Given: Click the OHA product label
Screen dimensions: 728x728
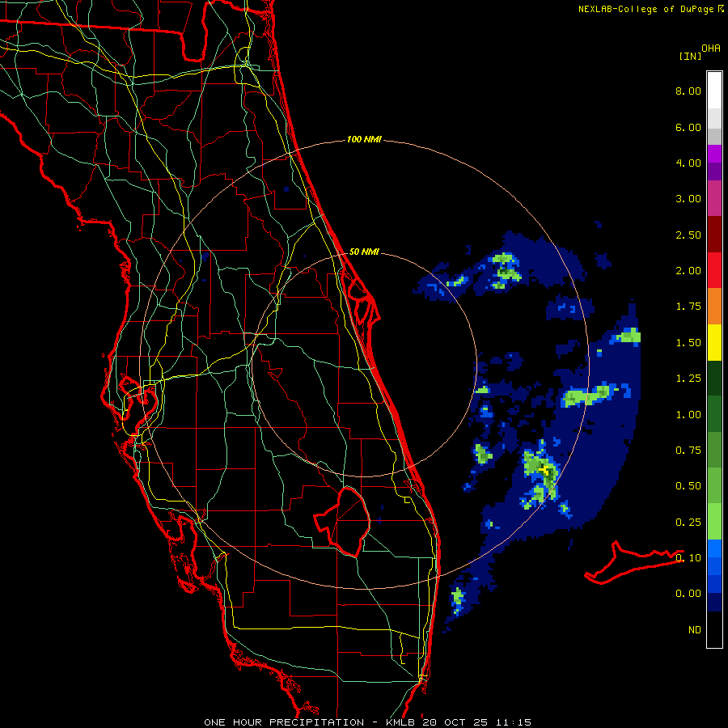Looking at the screenshot, I should coord(711,49).
